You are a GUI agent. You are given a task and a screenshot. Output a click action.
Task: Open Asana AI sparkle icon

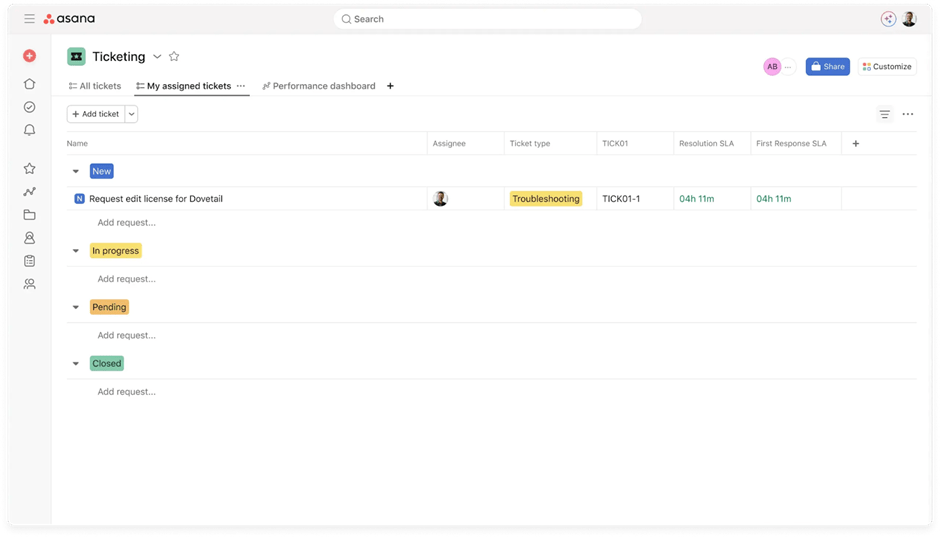pyautogui.click(x=888, y=19)
